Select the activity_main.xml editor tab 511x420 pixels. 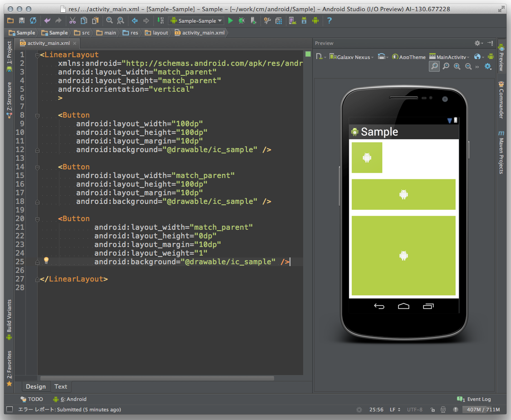point(48,43)
